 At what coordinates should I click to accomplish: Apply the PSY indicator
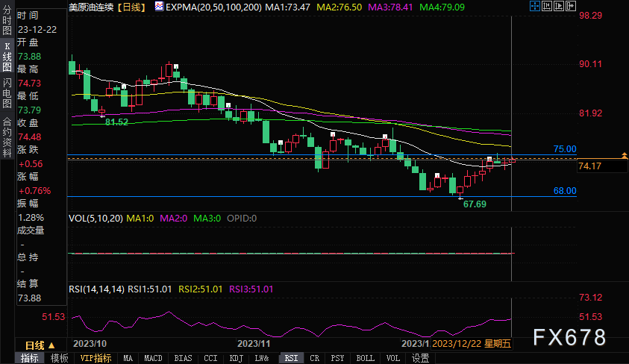(x=337, y=358)
